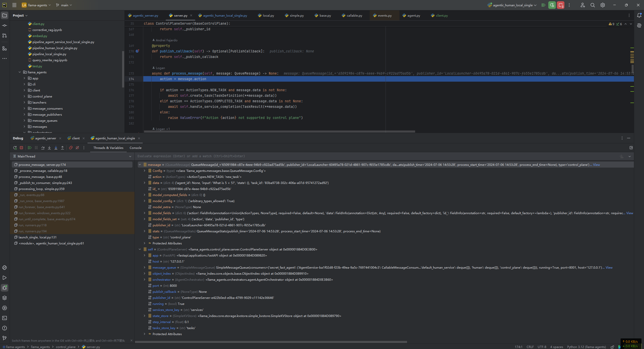644x349 pixels.
Task: Switch to the Console debug tab
Action: tap(135, 148)
